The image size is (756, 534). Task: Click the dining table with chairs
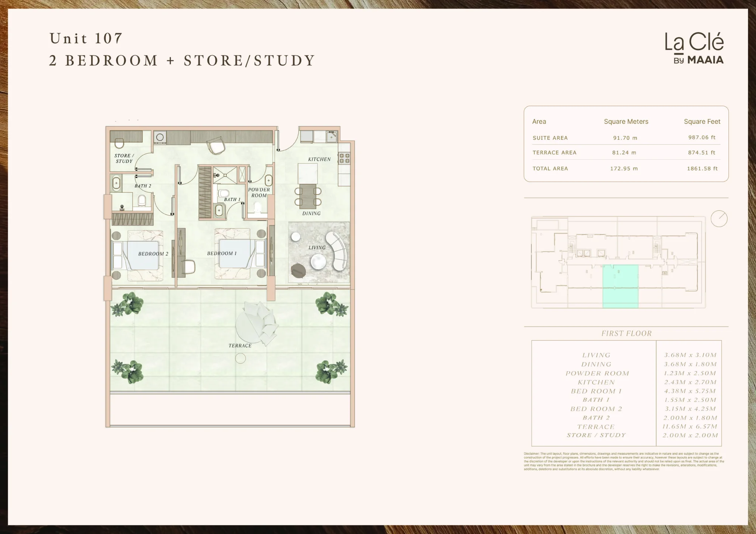[308, 196]
